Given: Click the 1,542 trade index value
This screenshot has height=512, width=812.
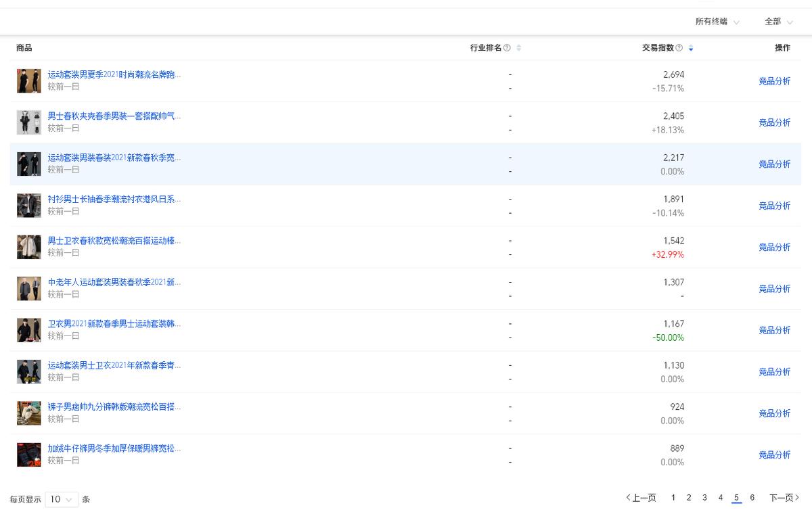Looking at the screenshot, I should tap(674, 241).
